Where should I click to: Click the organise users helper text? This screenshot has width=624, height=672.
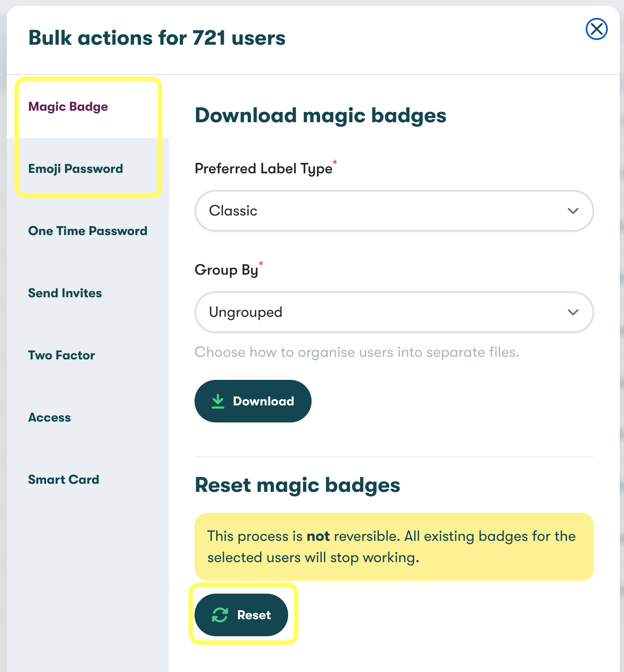point(356,352)
